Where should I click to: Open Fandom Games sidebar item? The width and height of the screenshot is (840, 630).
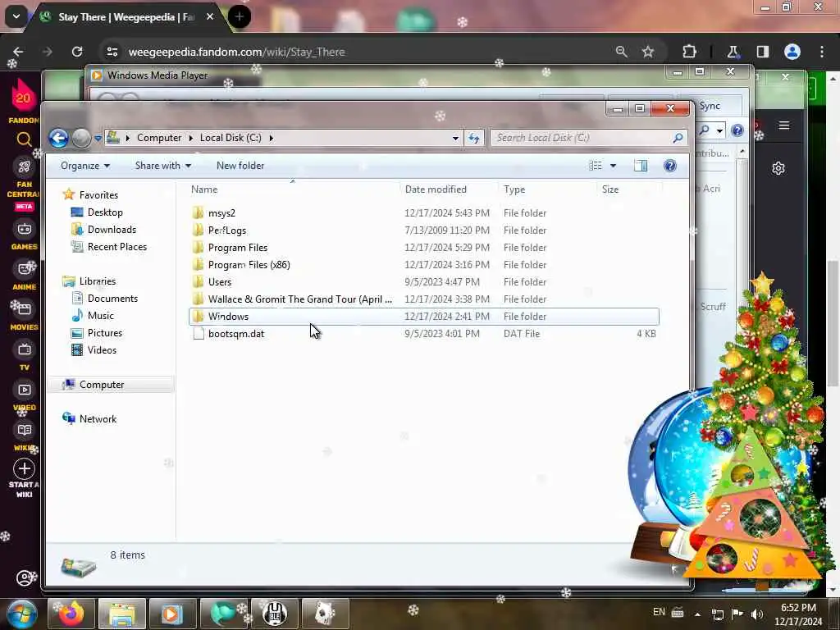(24, 235)
